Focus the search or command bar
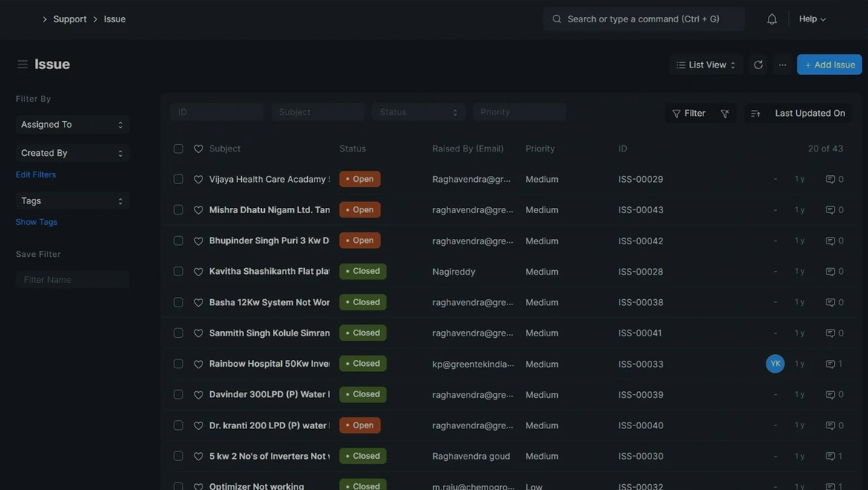The height and width of the screenshot is (490, 868). (x=643, y=19)
